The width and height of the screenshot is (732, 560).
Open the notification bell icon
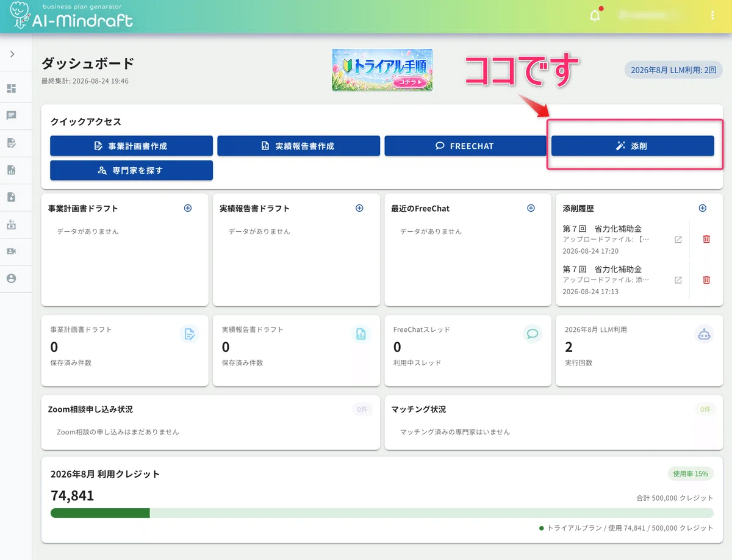[595, 16]
